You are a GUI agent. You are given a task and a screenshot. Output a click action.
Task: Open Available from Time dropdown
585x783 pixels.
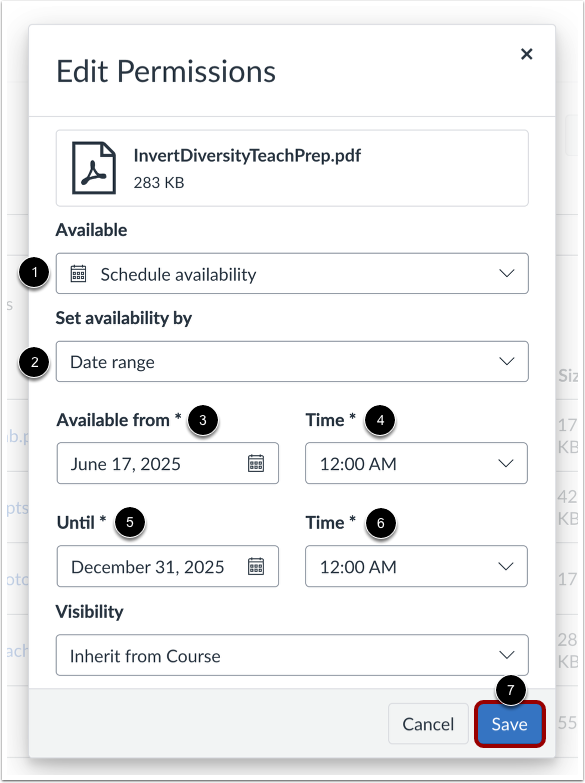click(x=416, y=463)
